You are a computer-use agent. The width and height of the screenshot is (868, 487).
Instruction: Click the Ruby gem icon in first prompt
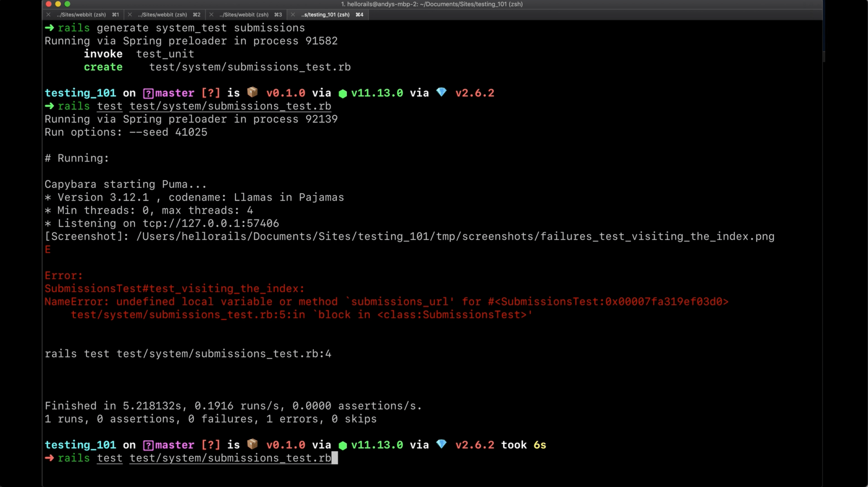click(441, 92)
